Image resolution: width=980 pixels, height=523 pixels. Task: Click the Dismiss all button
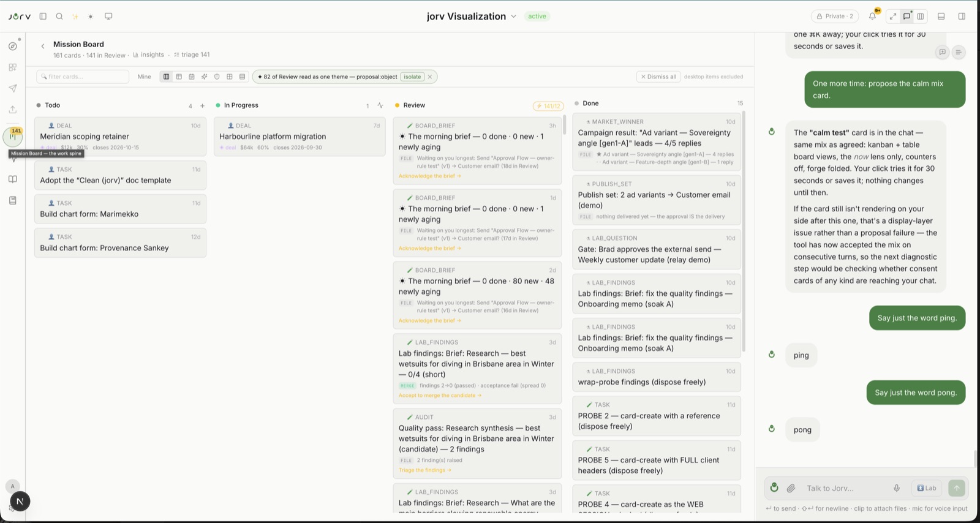click(x=658, y=77)
